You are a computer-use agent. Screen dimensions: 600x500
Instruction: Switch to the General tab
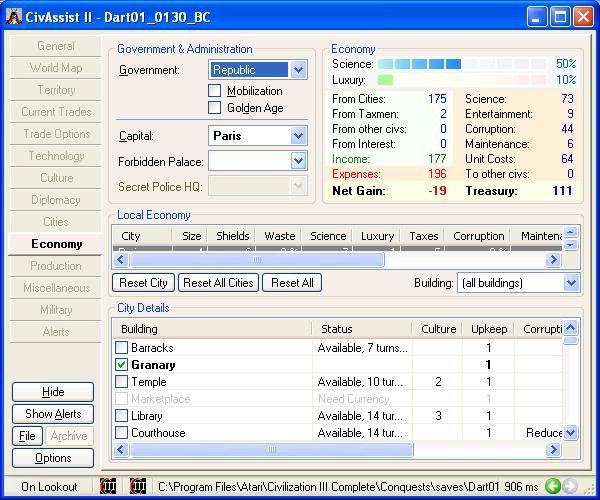(x=55, y=46)
